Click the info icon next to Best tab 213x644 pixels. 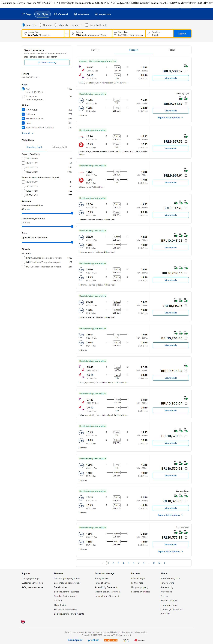click(98, 50)
